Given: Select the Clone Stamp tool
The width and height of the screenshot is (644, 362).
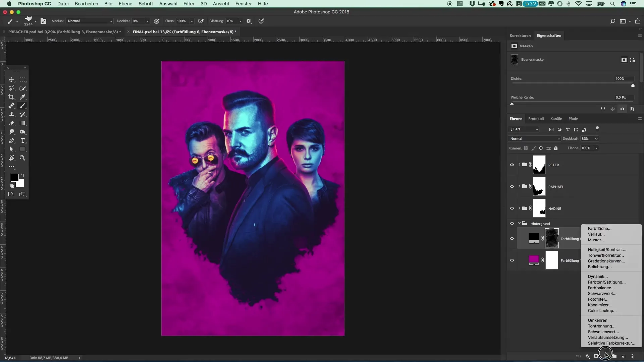Looking at the screenshot, I should point(11,114).
